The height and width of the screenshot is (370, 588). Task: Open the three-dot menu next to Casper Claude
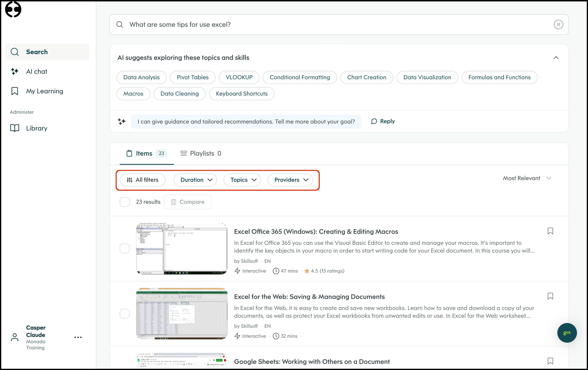coord(78,337)
